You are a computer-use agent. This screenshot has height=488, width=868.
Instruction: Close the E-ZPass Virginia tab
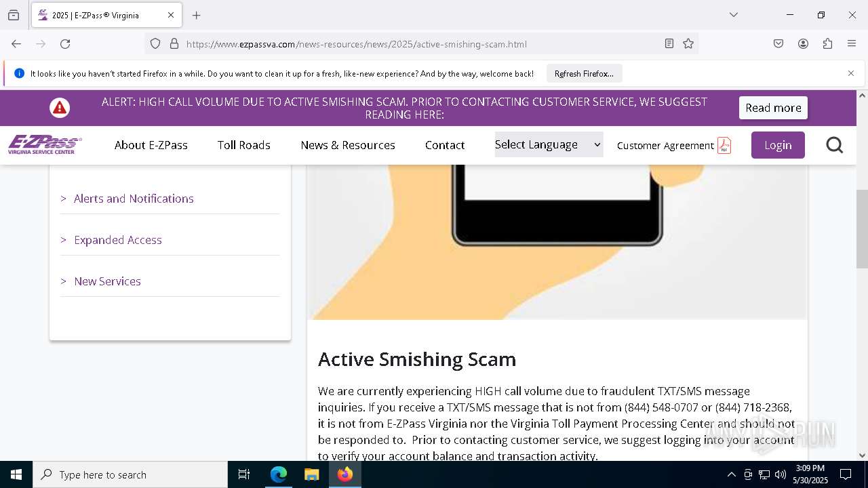click(x=171, y=15)
